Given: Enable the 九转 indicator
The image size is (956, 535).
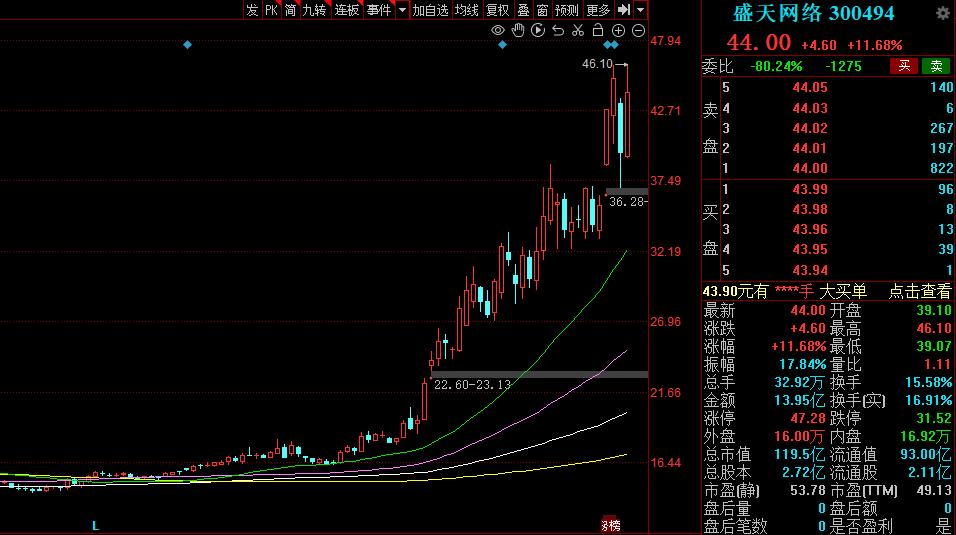Looking at the screenshot, I should click(x=315, y=10).
